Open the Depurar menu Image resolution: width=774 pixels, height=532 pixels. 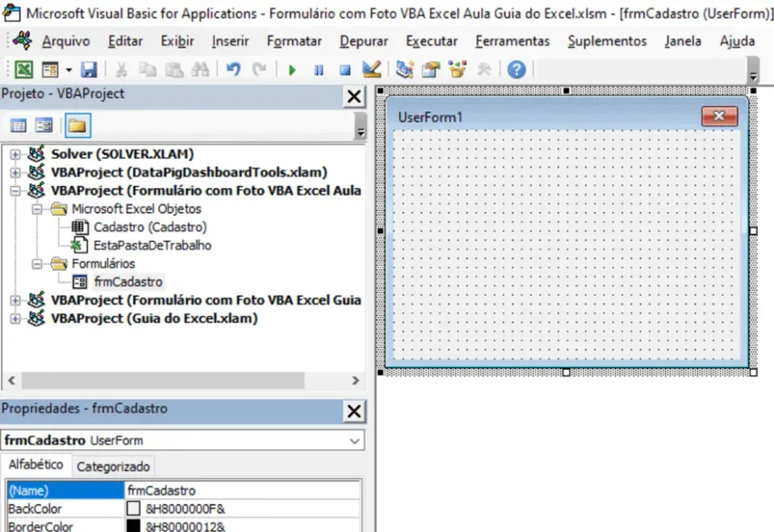[364, 41]
